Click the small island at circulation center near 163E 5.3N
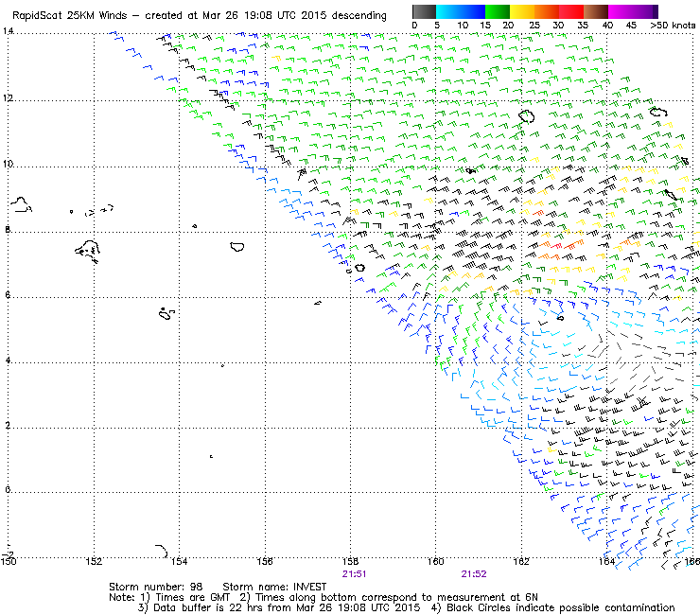The height and width of the screenshot is (615, 700). click(x=561, y=318)
